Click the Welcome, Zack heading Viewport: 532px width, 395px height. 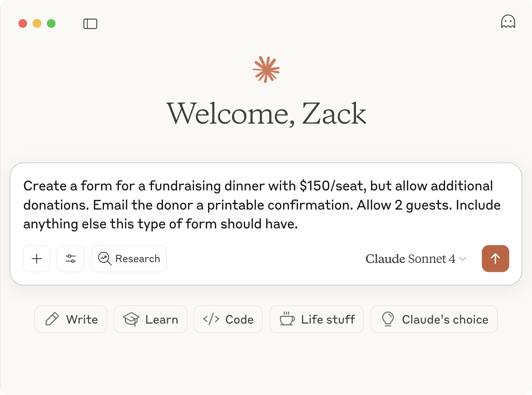pos(266,114)
